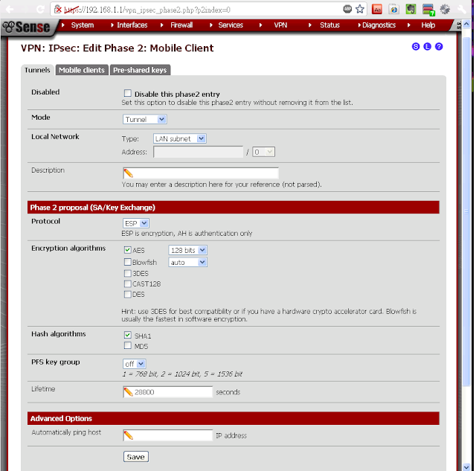Open the subnet mask bits dropdown
The height and width of the screenshot is (471, 476).
click(x=263, y=152)
